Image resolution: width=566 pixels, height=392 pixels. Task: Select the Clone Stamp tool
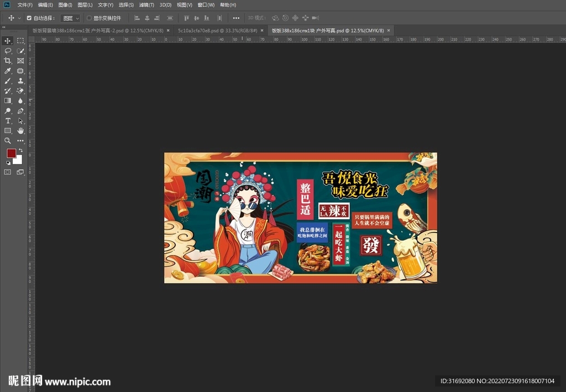20,81
